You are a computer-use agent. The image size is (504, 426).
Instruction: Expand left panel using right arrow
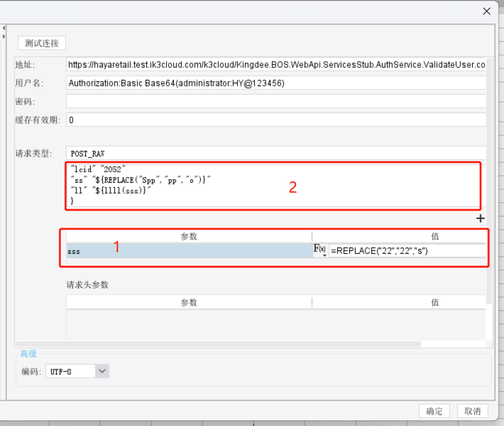(3, 36)
